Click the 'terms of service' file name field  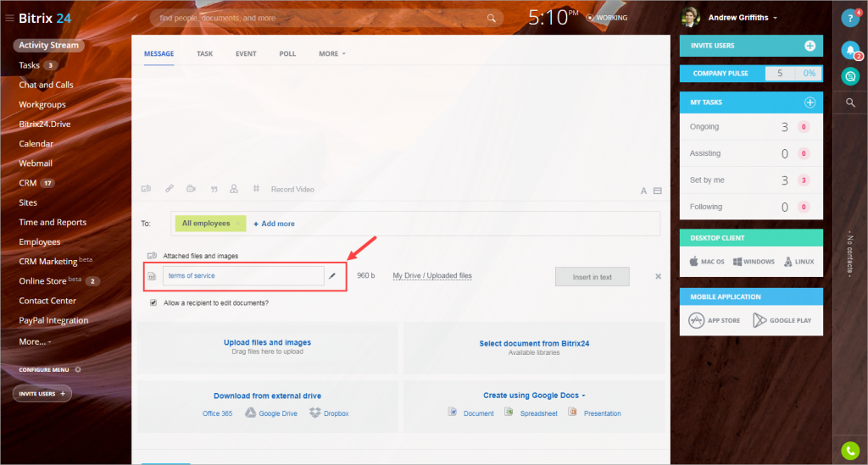[243, 275]
